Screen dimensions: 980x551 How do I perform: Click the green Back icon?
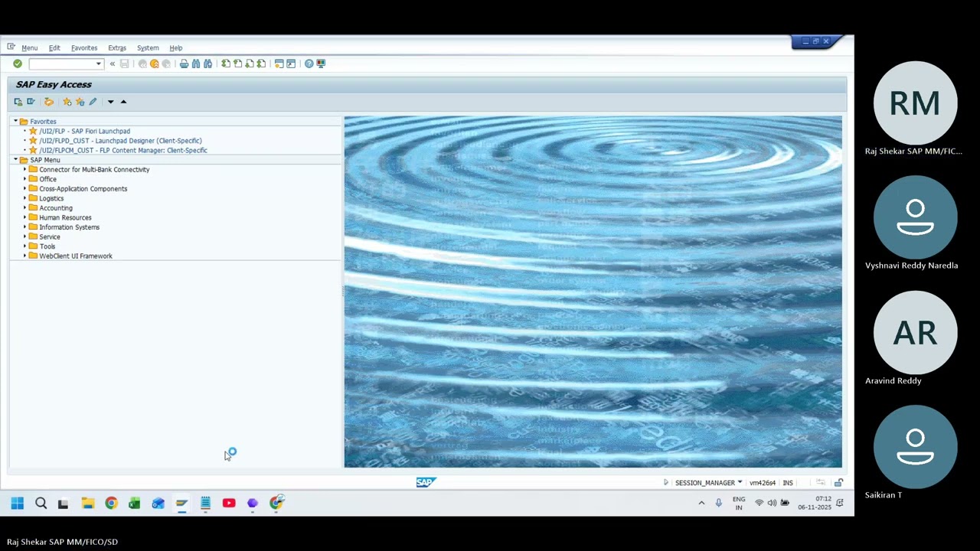click(142, 64)
